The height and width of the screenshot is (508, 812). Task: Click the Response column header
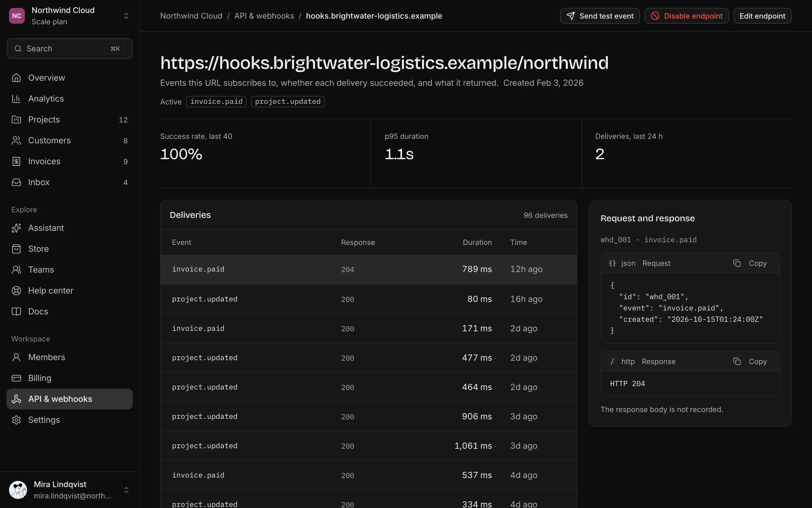coord(358,242)
